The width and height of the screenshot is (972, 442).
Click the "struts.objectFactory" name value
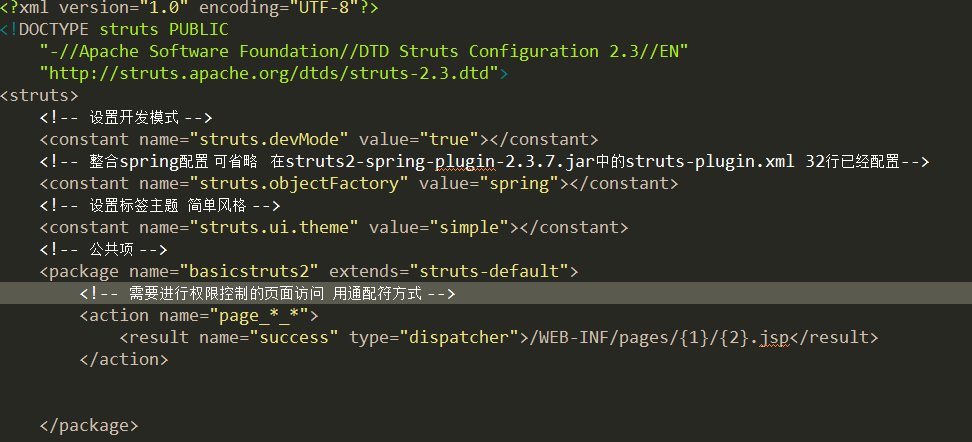click(299, 184)
